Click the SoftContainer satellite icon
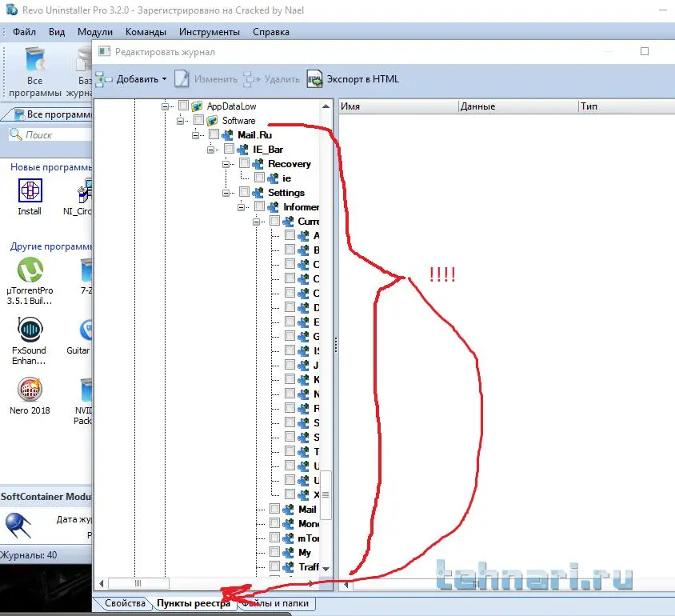The width and height of the screenshot is (675, 616). click(x=18, y=526)
